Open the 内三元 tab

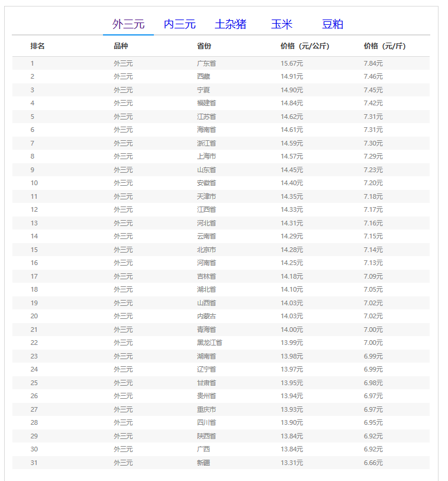[x=179, y=24]
